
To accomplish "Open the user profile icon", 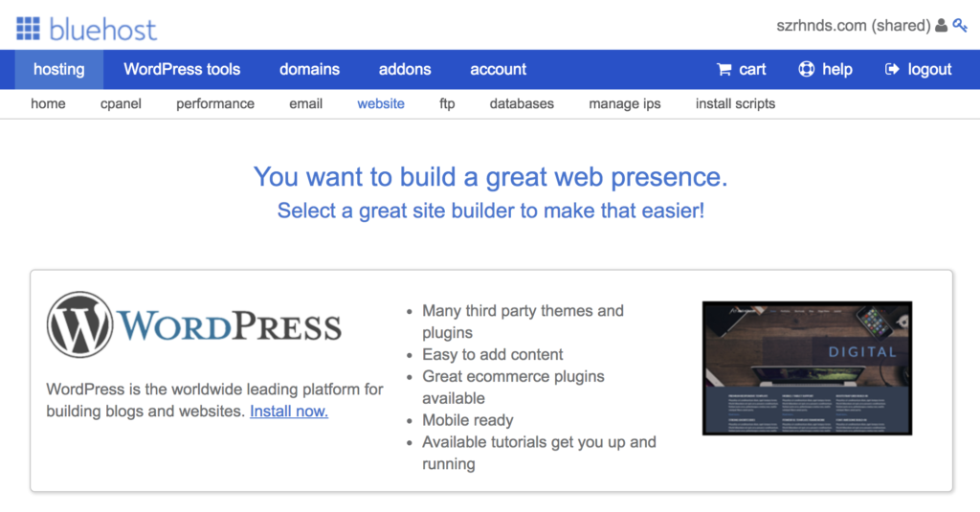I will click(x=942, y=26).
